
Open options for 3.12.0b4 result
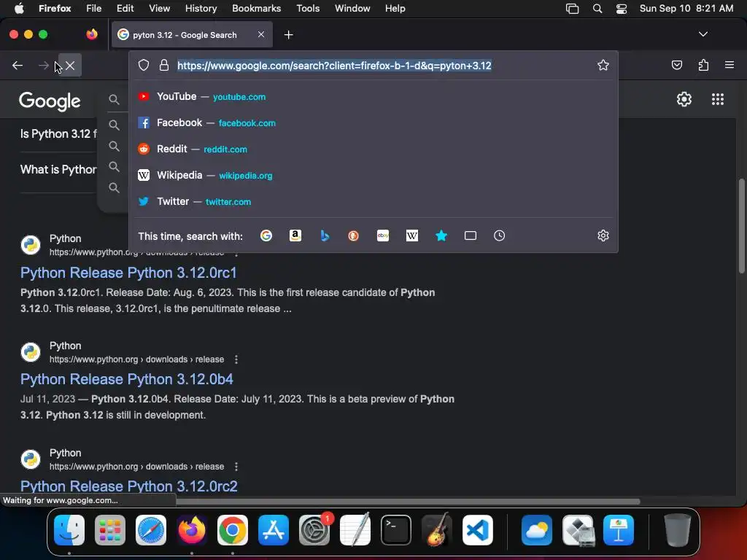[x=236, y=359]
